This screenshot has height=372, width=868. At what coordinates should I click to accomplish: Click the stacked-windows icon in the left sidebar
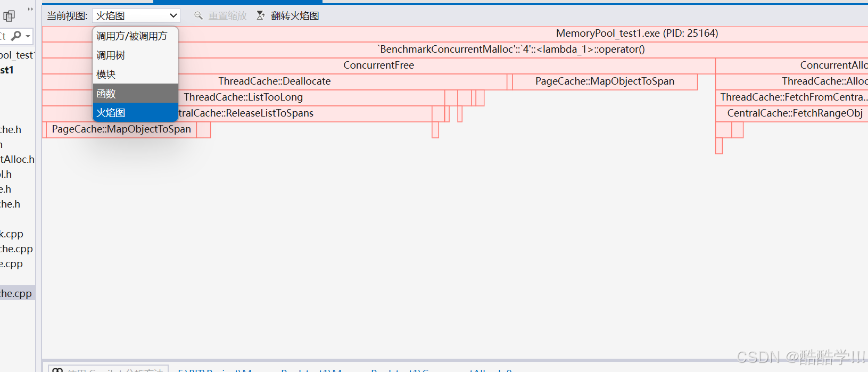[9, 16]
